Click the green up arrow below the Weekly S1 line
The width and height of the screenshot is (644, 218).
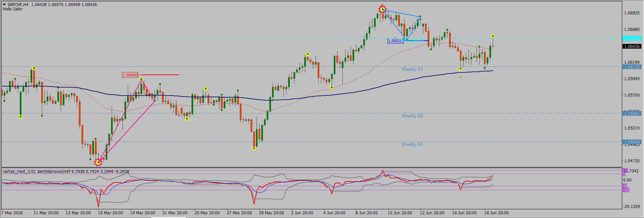[461, 76]
